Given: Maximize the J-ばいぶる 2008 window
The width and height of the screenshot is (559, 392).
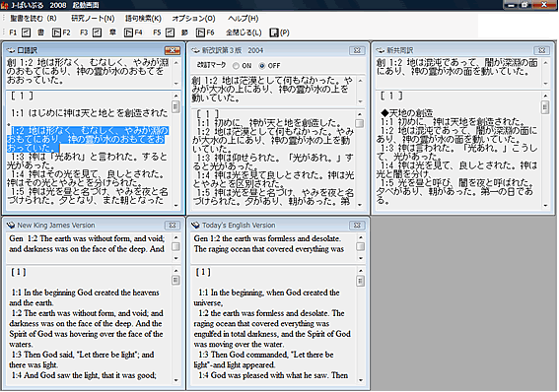Looking at the screenshot, I should point(525,5).
